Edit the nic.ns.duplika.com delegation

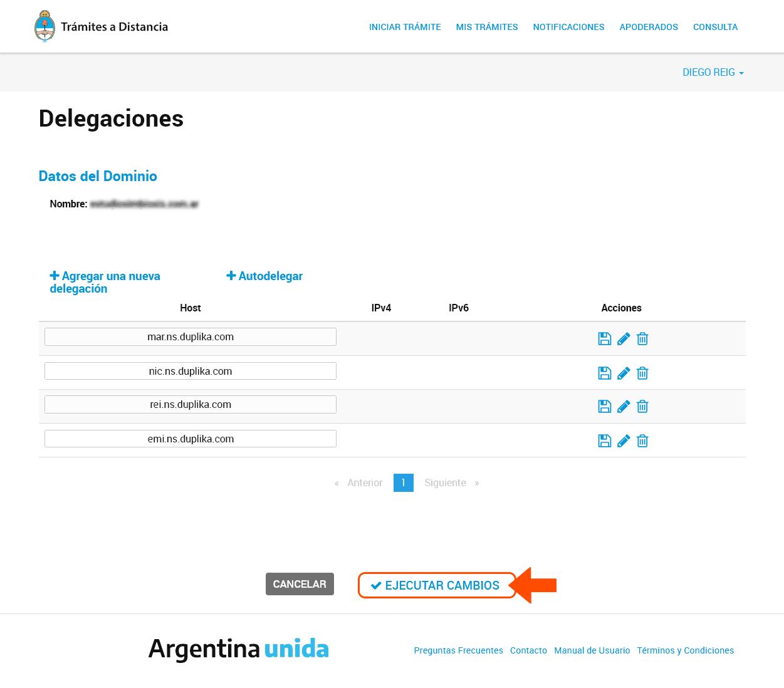tap(623, 373)
